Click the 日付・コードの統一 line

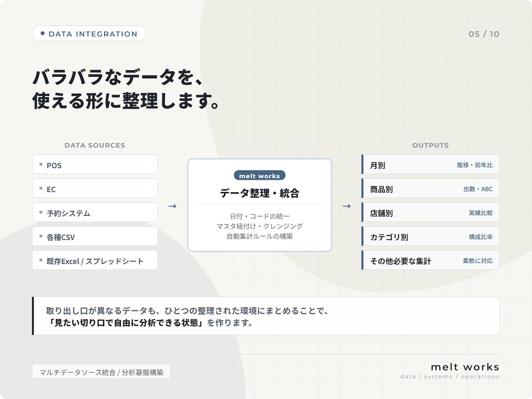(259, 216)
